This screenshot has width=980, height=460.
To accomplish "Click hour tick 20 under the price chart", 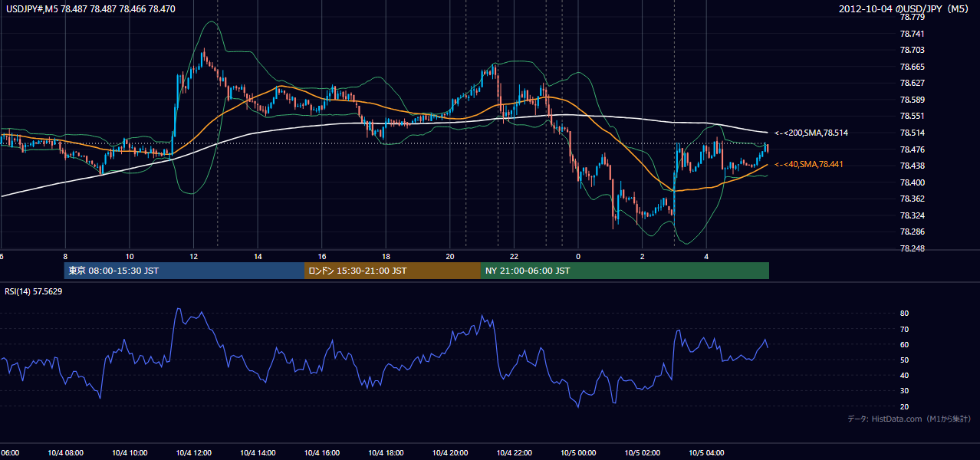I will click(450, 256).
